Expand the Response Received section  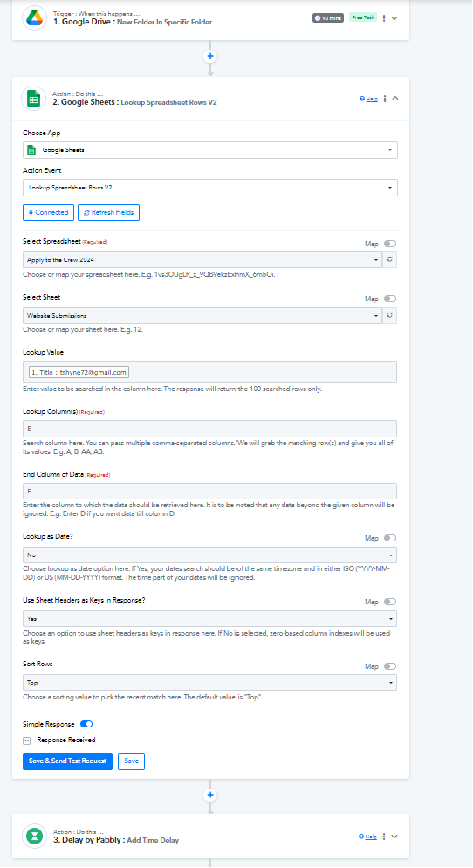pos(26,741)
